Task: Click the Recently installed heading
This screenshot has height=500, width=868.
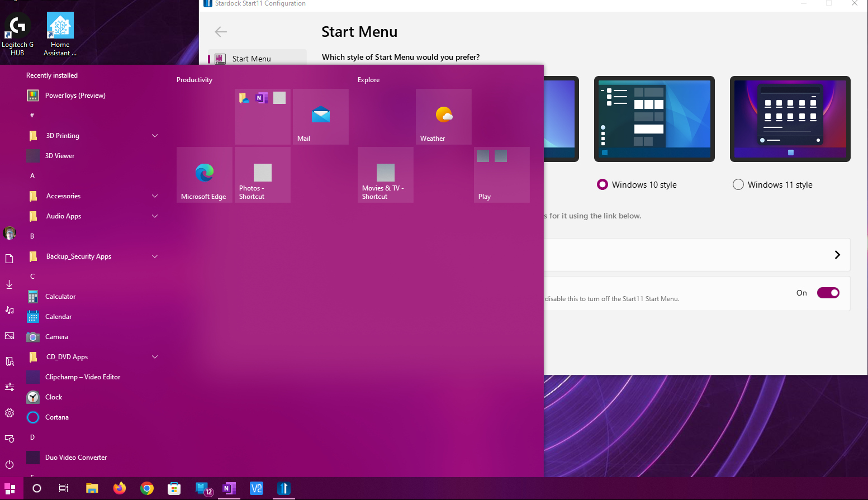Action: coord(52,75)
